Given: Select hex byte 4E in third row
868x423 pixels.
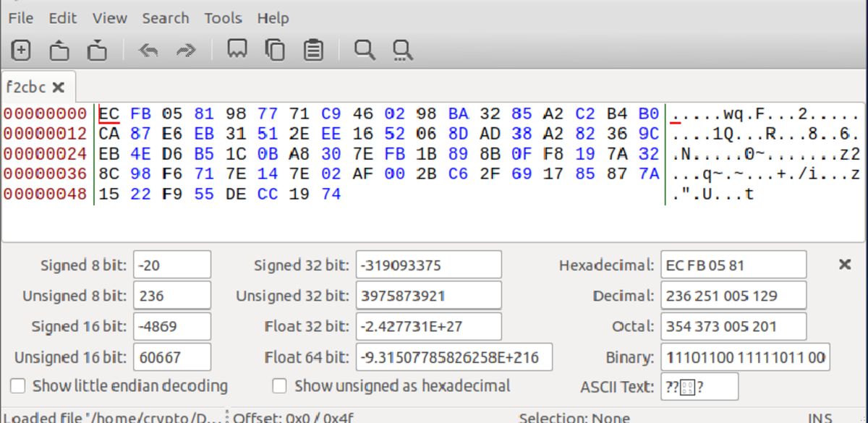Looking at the screenshot, I should pyautogui.click(x=140, y=154).
